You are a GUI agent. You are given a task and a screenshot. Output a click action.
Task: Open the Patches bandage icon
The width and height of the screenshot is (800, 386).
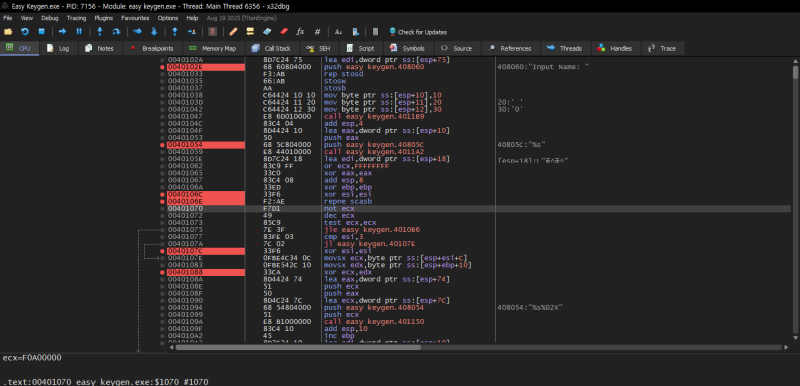tap(233, 32)
